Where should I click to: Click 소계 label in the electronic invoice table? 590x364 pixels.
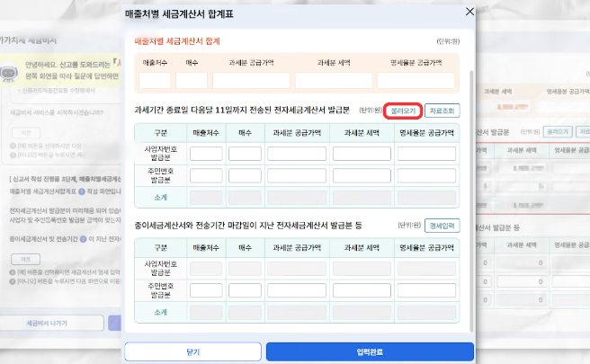pyautogui.click(x=161, y=198)
